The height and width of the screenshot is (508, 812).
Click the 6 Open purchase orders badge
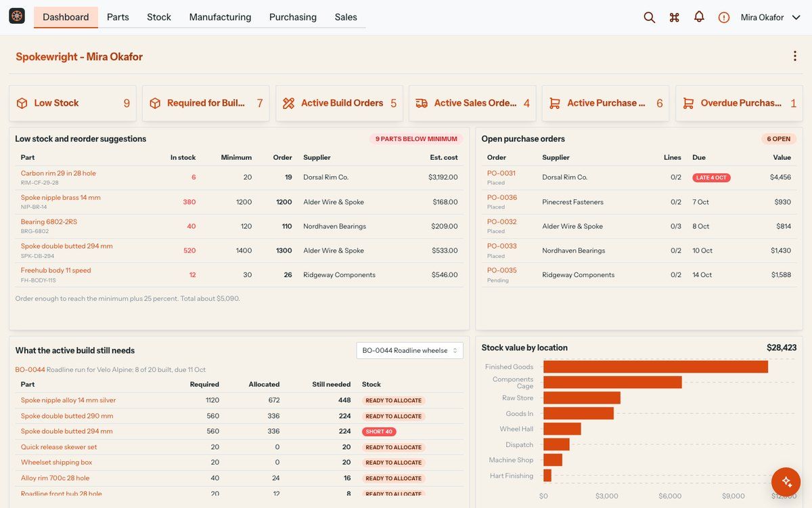(778, 139)
